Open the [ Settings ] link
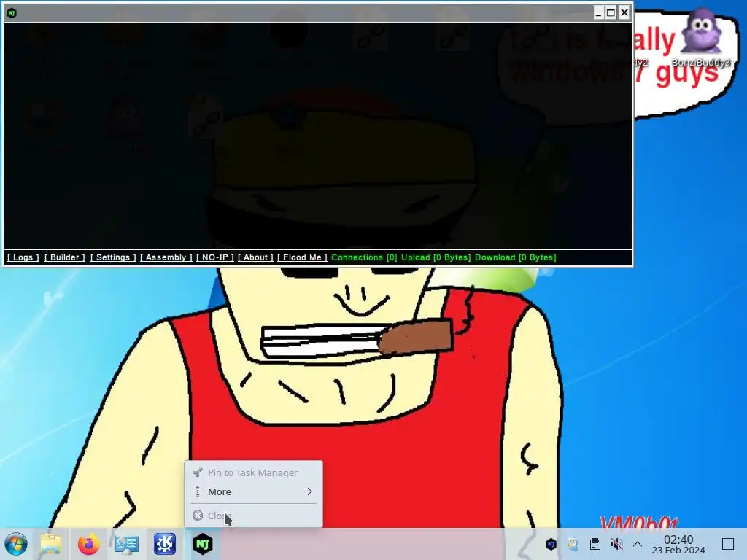This screenshot has width=747, height=560. 113,257
